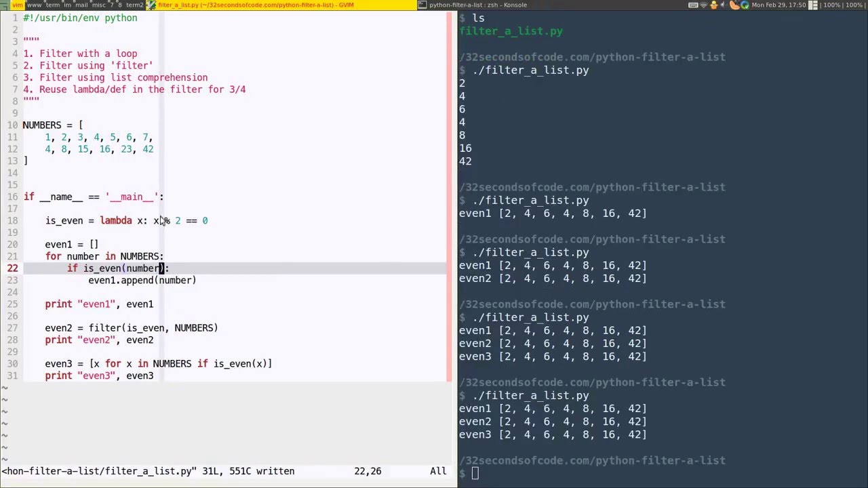Click 'even2 = filter(is_even, NUMBERS)' line
Screen dimensions: 868x488
click(132, 328)
